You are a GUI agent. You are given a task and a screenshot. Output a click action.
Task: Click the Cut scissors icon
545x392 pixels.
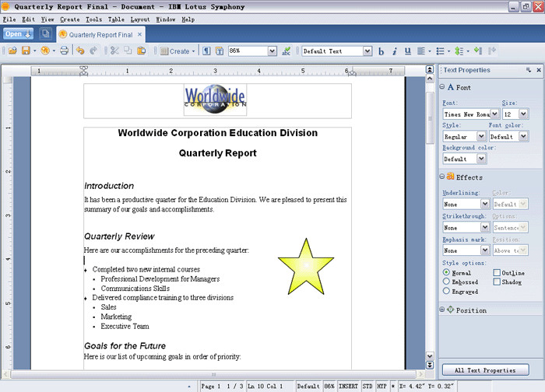point(114,51)
